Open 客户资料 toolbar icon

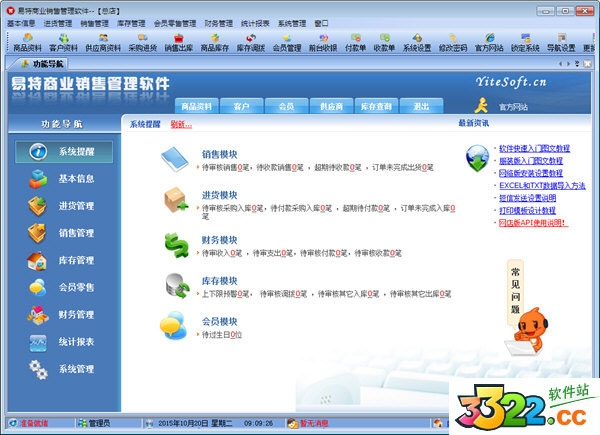tap(64, 42)
